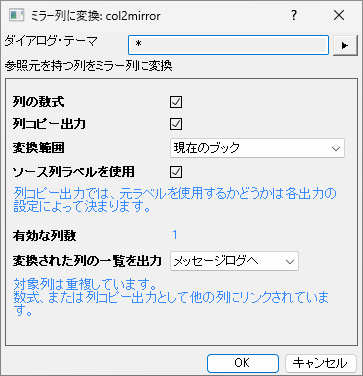The height and width of the screenshot is (376, 363).
Task: Click the 列コピー出力 label
Action: pyautogui.click(x=49, y=124)
